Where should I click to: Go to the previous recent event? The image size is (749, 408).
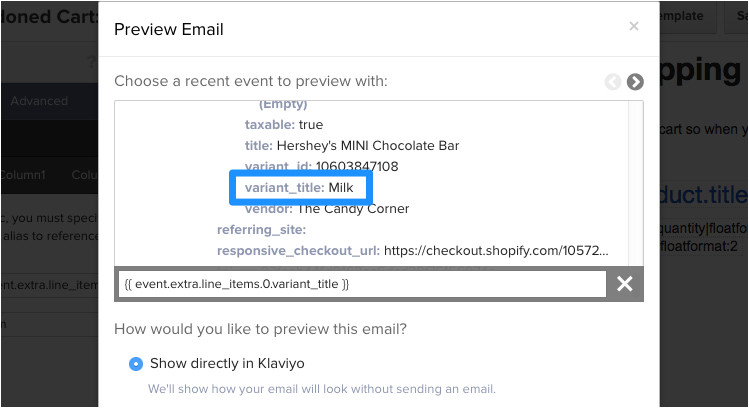[613, 82]
